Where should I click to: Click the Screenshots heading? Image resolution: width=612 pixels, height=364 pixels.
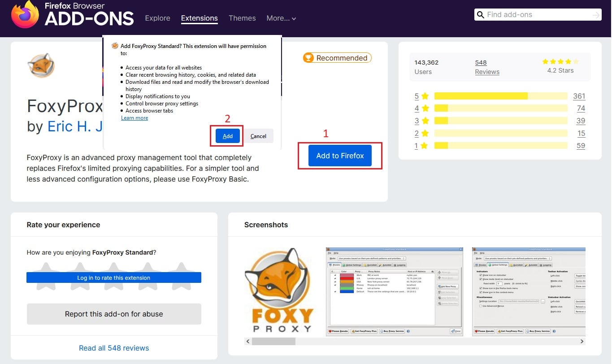(266, 225)
